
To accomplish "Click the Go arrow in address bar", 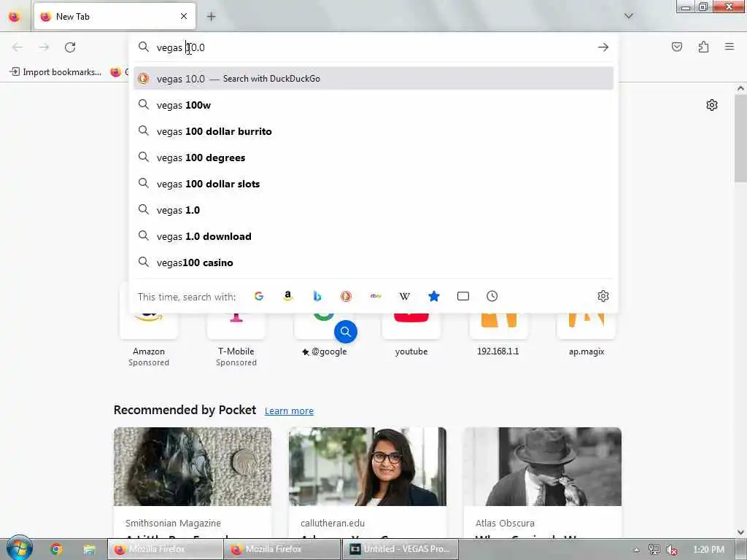I will pyautogui.click(x=603, y=47).
